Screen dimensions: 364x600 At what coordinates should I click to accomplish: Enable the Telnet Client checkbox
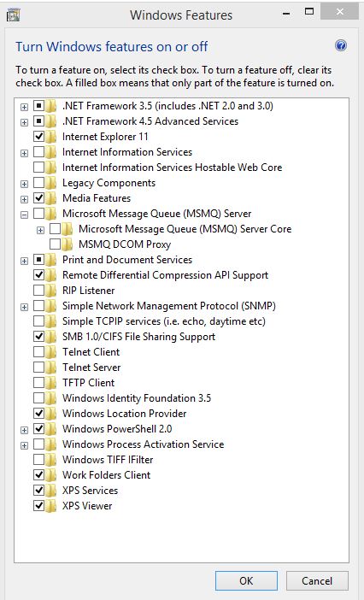click(38, 351)
